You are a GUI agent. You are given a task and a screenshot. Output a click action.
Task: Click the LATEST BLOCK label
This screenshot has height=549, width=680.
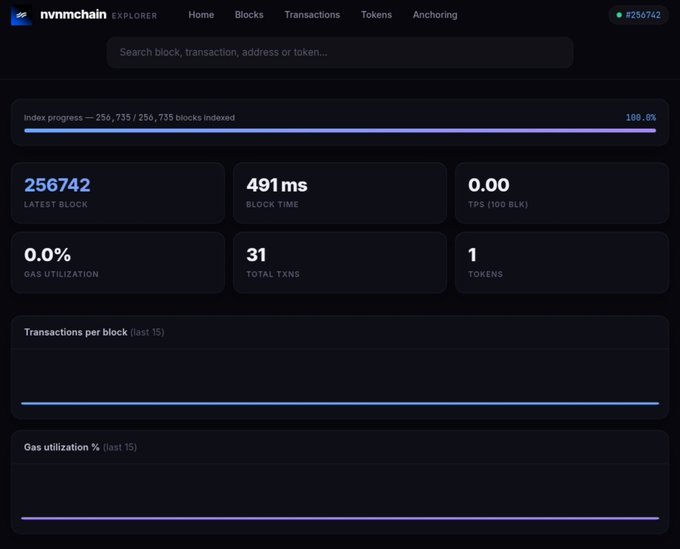click(x=56, y=204)
